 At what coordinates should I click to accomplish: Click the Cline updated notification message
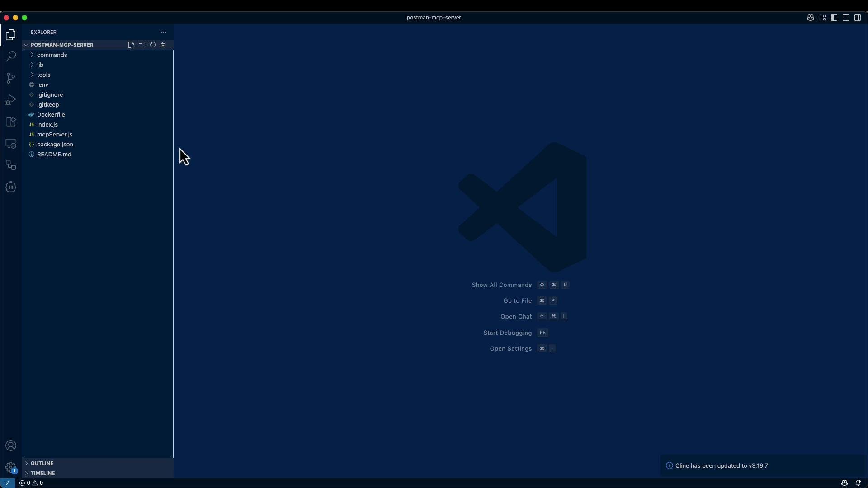722,466
